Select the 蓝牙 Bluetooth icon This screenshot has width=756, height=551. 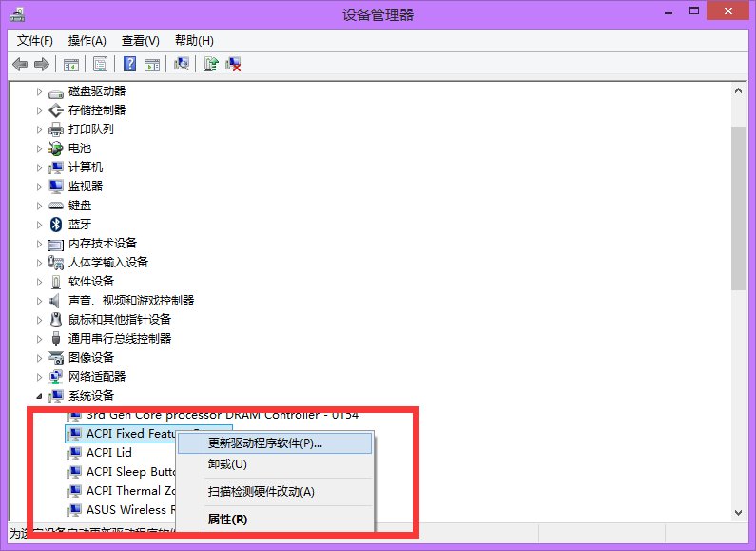coord(56,225)
